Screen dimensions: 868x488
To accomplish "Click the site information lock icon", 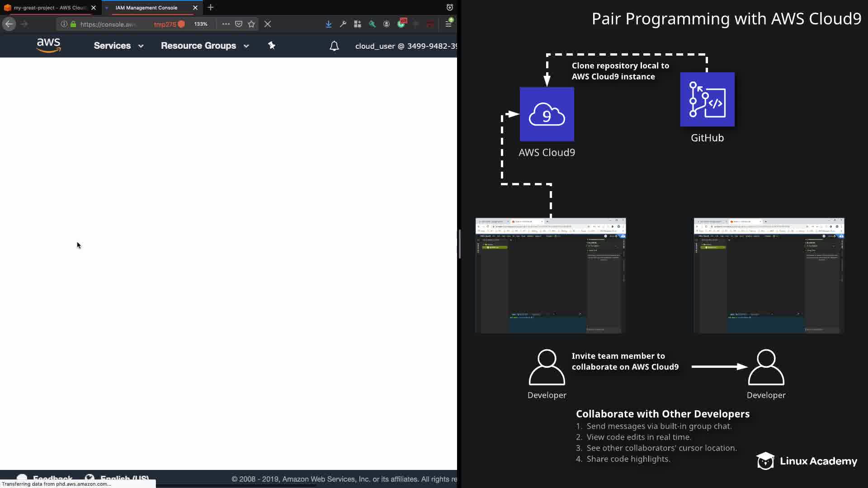I will [x=73, y=24].
